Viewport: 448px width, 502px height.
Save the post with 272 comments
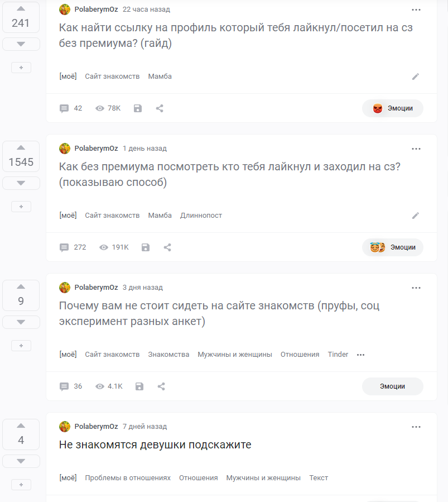146,247
